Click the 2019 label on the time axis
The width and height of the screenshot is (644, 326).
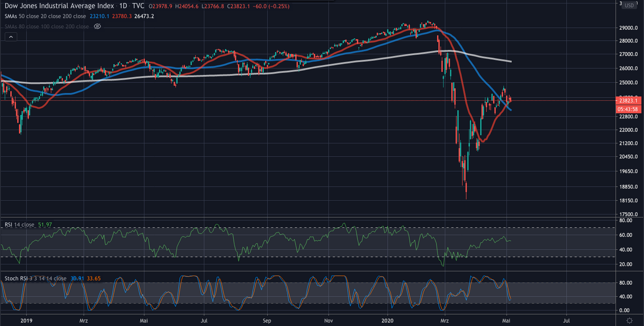point(26,320)
